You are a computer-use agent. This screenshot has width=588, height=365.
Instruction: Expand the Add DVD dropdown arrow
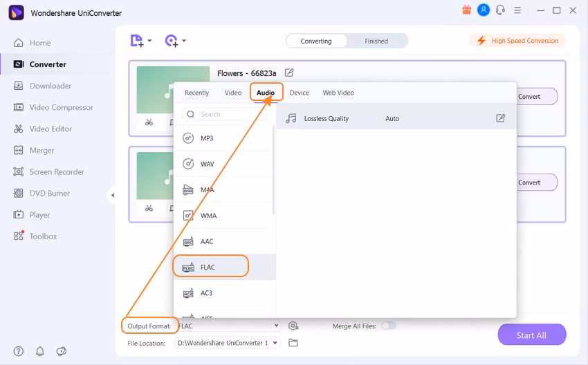[184, 41]
